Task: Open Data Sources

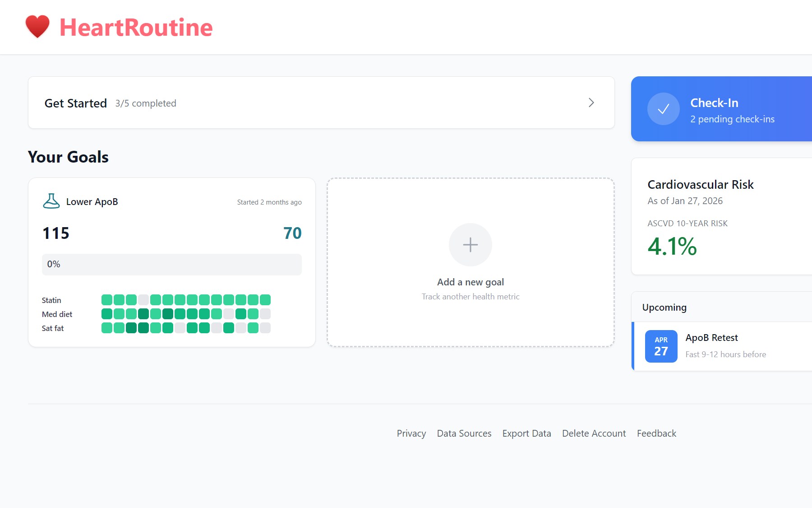Action: [464, 433]
